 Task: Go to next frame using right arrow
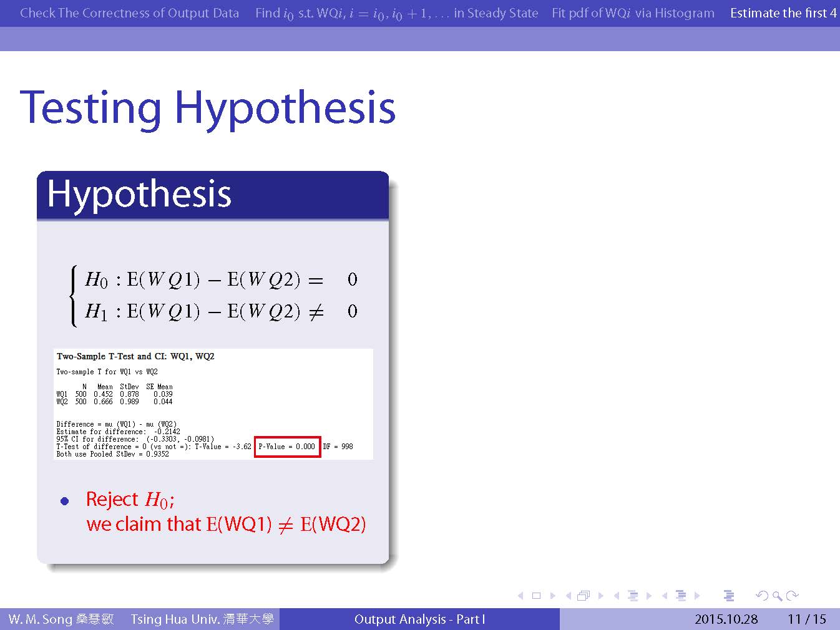tap(600, 596)
